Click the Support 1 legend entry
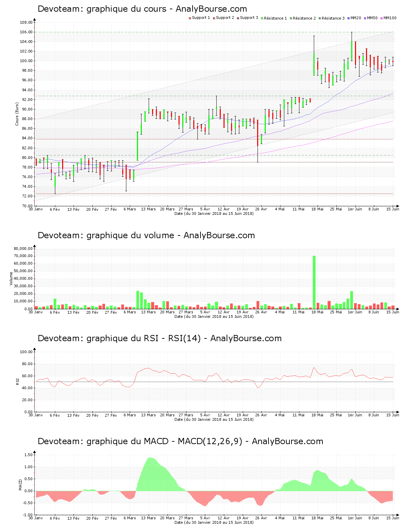 tap(199, 18)
